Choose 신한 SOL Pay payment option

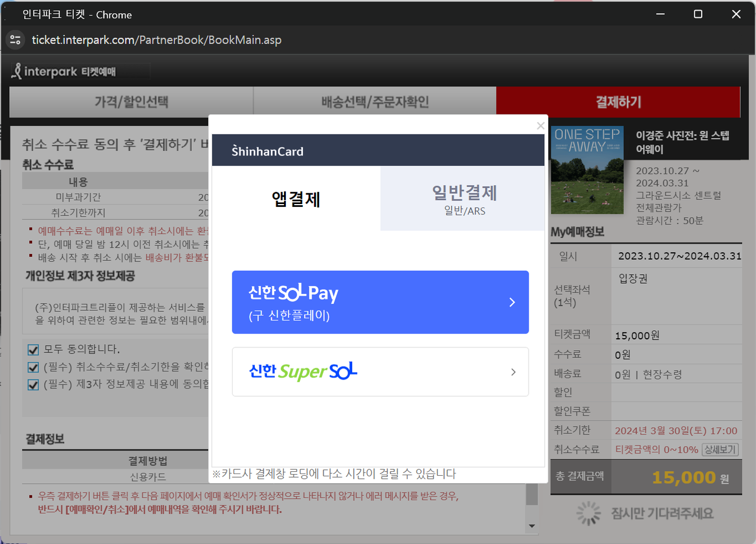[380, 302]
